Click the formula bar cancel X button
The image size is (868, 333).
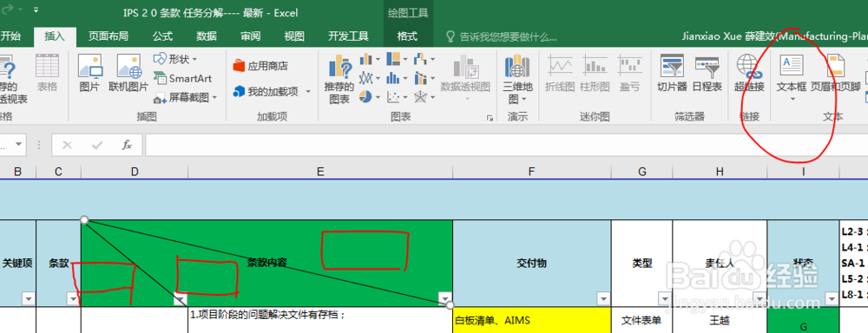tap(68, 145)
